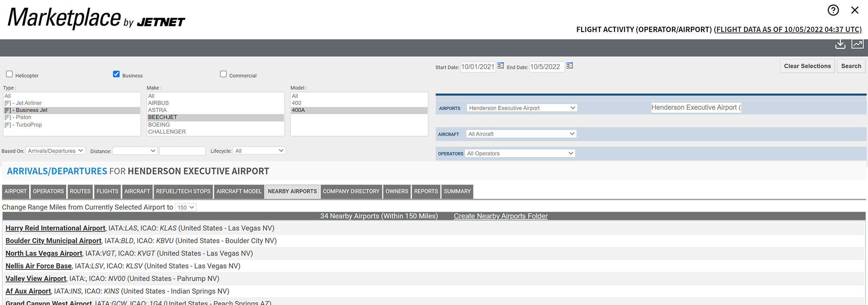Open the OWNERS tab

(397, 191)
